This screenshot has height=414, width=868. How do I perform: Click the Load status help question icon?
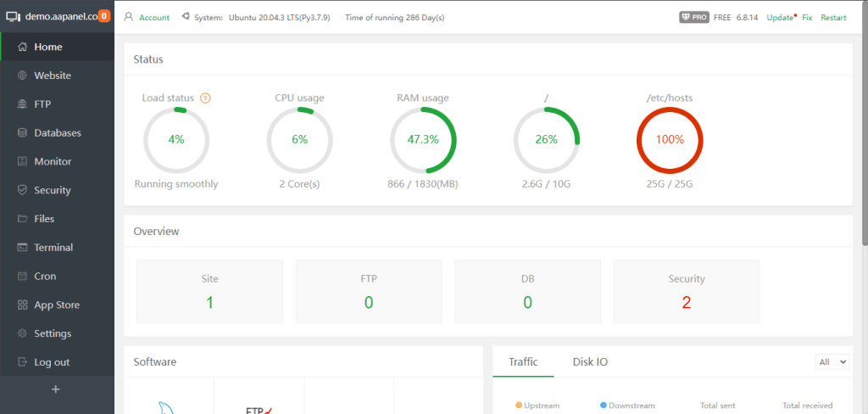[205, 98]
